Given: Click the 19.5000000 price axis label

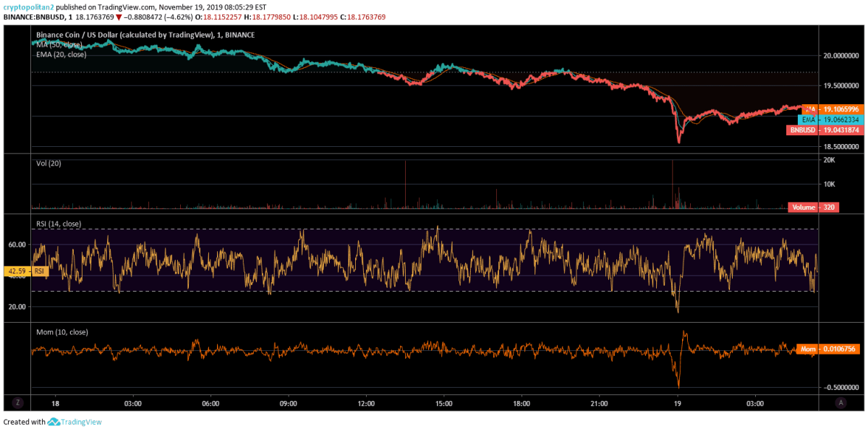Looking at the screenshot, I should pyautogui.click(x=841, y=86).
